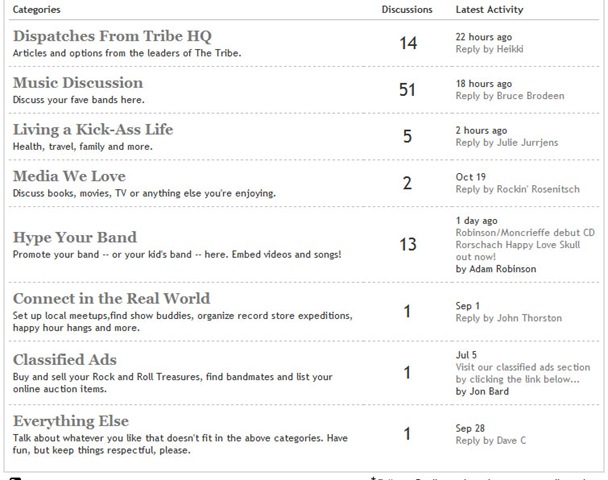Click the Discussions column header
The width and height of the screenshot is (608, 480).
coord(407,10)
